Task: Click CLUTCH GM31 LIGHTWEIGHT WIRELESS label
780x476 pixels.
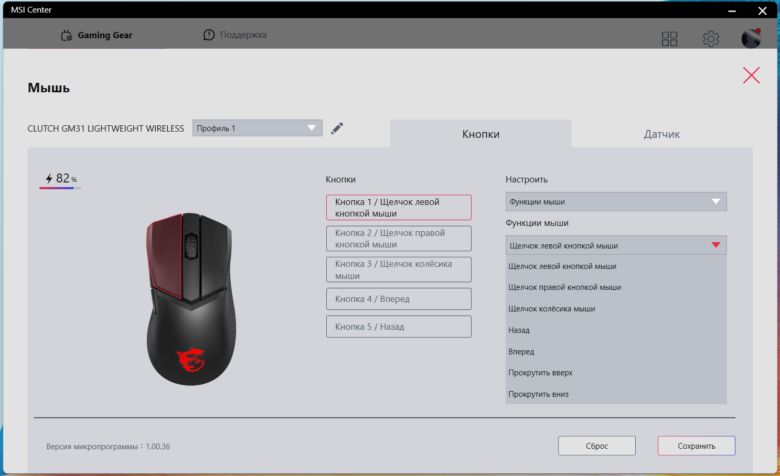Action: 105,128
